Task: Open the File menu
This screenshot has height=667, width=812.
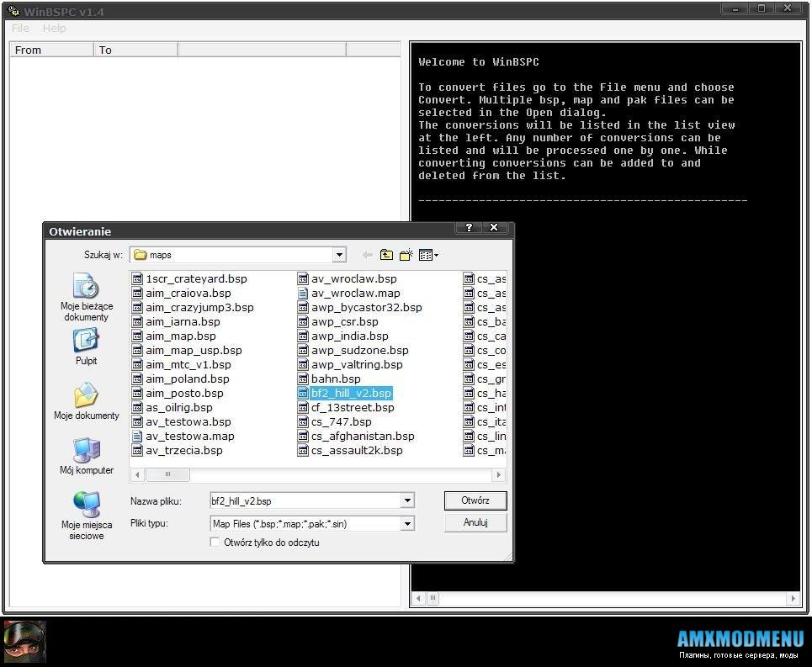Action: click(20, 28)
